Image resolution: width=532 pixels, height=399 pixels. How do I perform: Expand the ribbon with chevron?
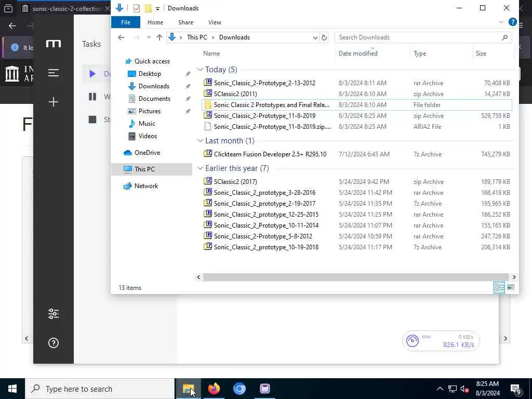[501, 22]
